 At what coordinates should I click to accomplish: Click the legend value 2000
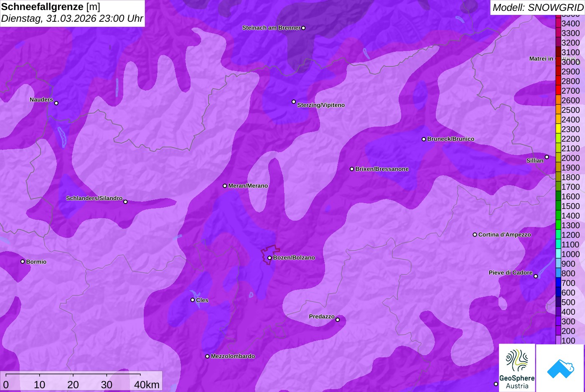pyautogui.click(x=571, y=158)
